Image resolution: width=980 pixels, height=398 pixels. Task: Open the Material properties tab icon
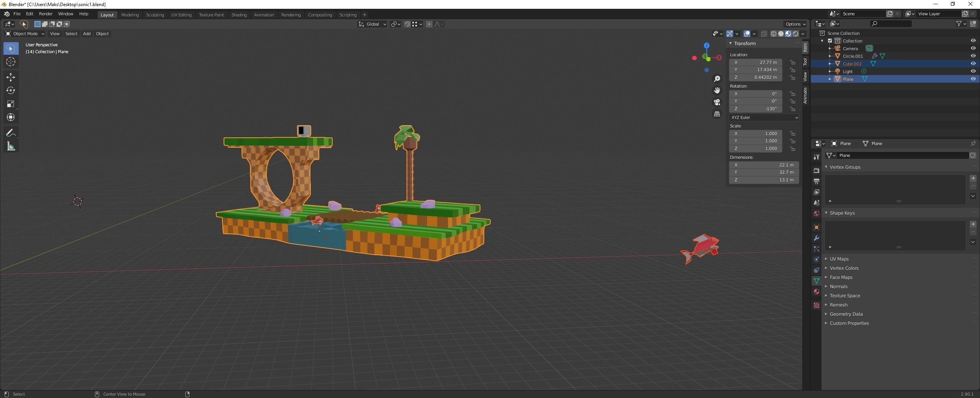817,292
